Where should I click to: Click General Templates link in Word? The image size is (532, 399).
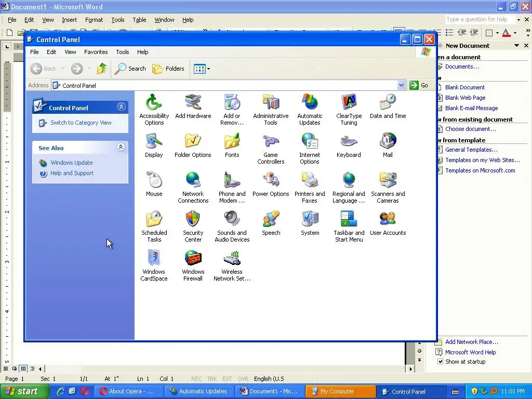[x=471, y=150]
